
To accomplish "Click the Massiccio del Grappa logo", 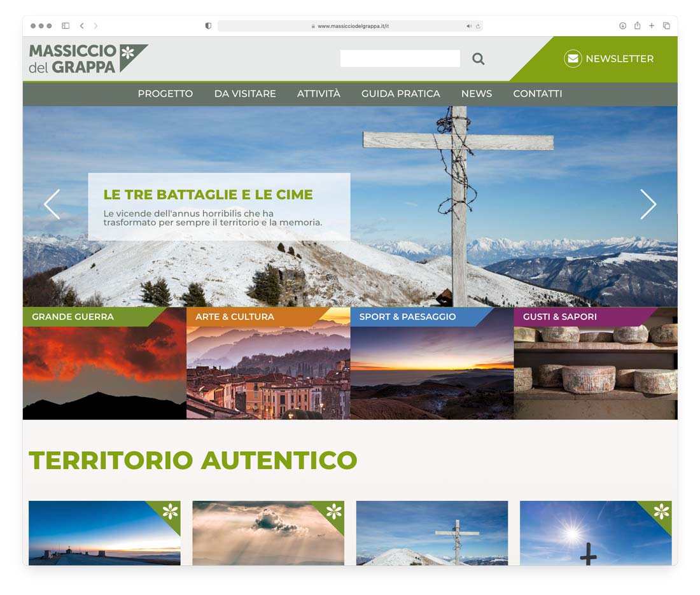I will pos(88,59).
